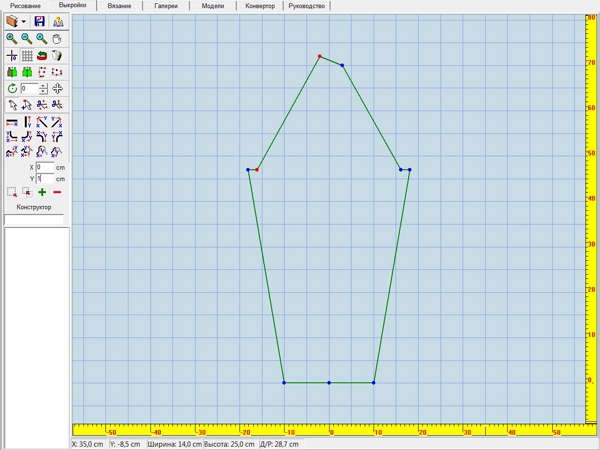Click the selection with red cursor icon
Image resolution: width=600 pixels, height=450 pixels.
(x=27, y=192)
